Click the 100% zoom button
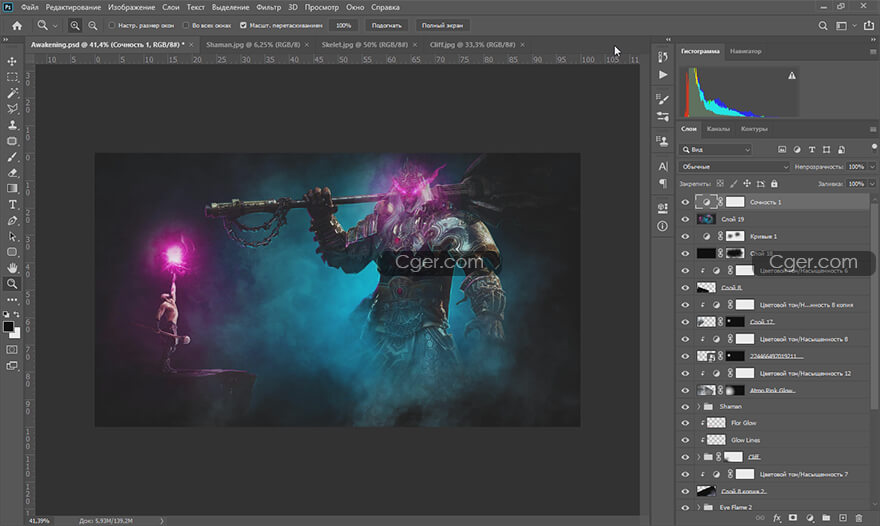 click(x=343, y=25)
